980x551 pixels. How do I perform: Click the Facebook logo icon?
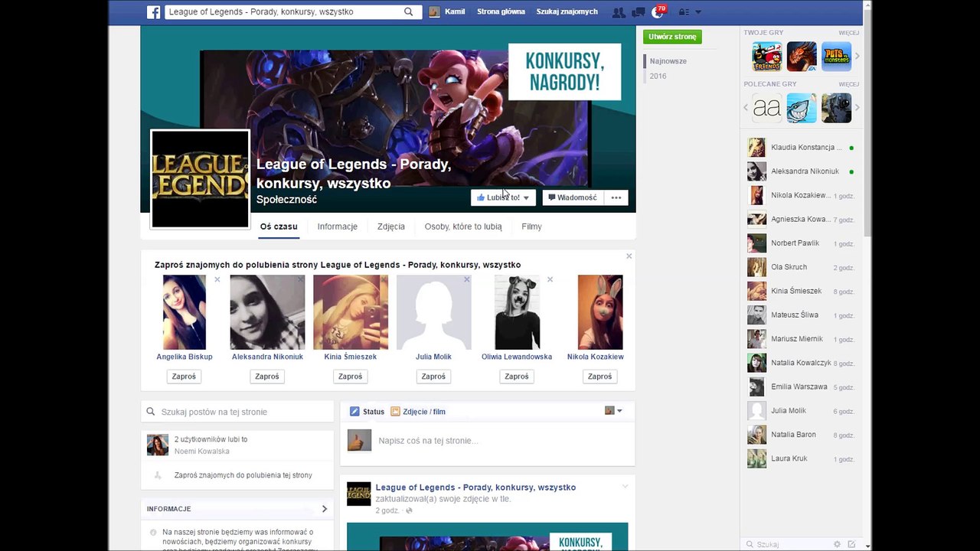pos(153,12)
